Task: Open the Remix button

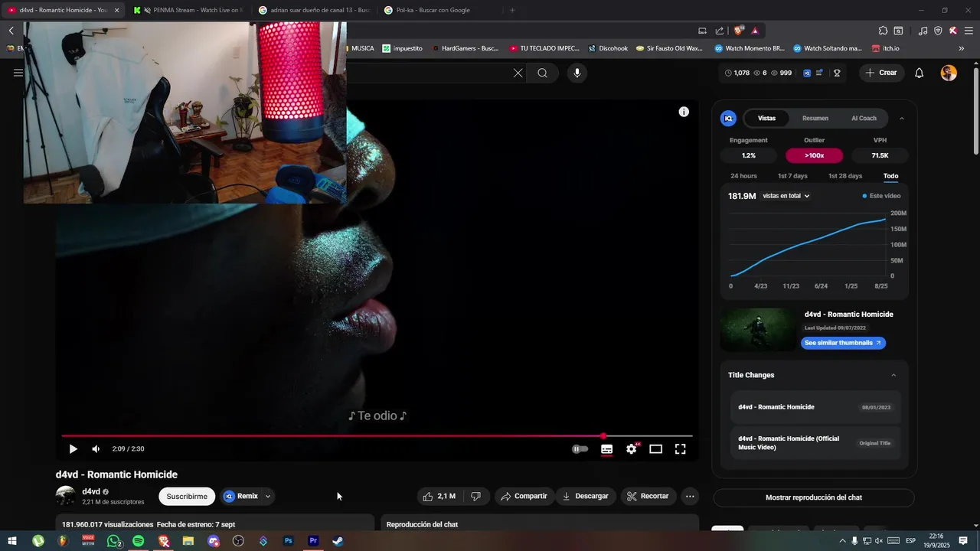Action: tap(241, 496)
